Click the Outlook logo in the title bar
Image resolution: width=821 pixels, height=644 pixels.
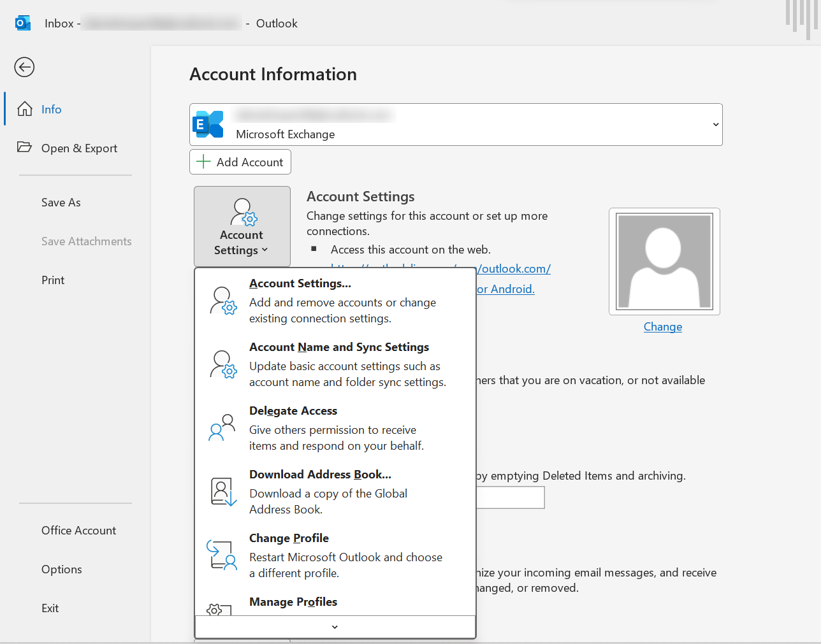[23, 24]
